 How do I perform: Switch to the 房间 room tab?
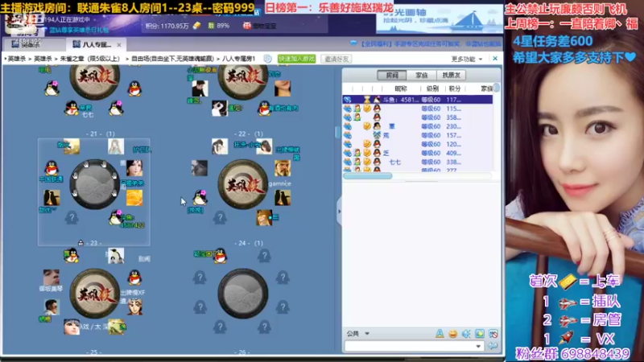392,75
